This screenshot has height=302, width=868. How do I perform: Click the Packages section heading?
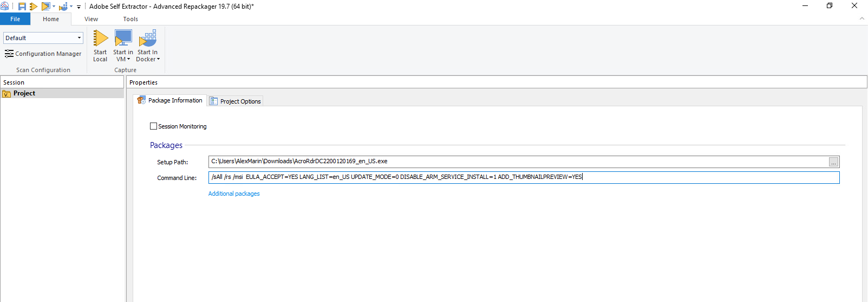tap(166, 145)
